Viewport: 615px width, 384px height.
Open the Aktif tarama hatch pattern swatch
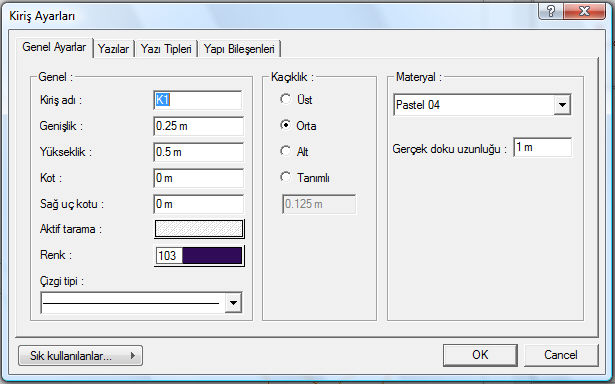(199, 229)
